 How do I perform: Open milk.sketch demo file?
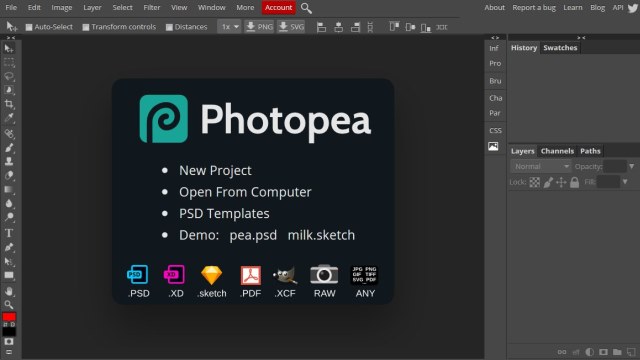tap(321, 236)
